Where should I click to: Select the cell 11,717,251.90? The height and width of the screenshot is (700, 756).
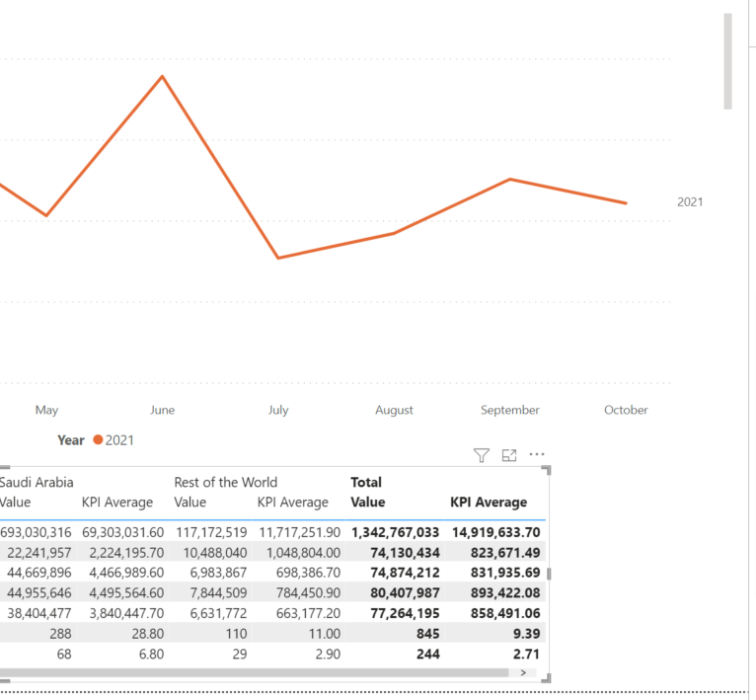click(299, 532)
